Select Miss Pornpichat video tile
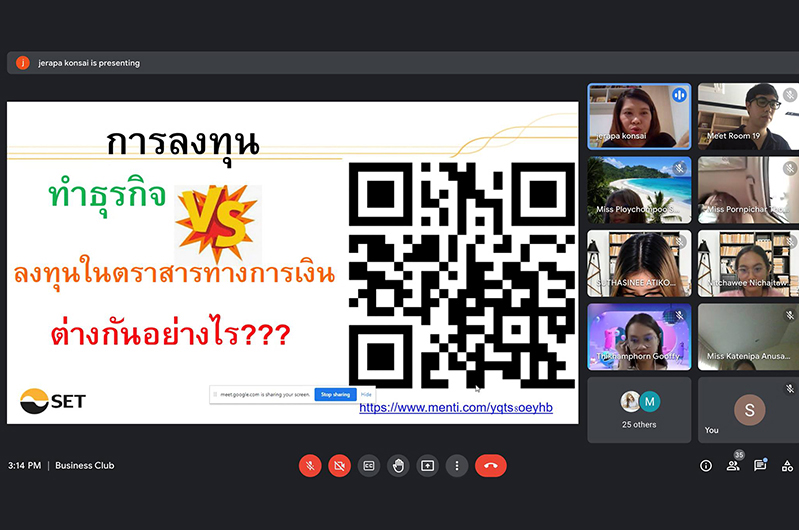Screen dimensions: 799x530 (748, 190)
